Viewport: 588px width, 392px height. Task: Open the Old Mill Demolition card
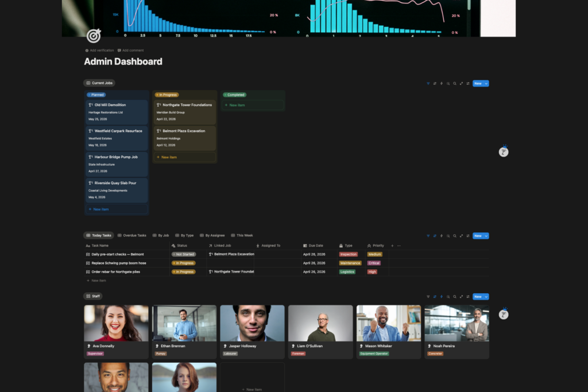[117, 112]
